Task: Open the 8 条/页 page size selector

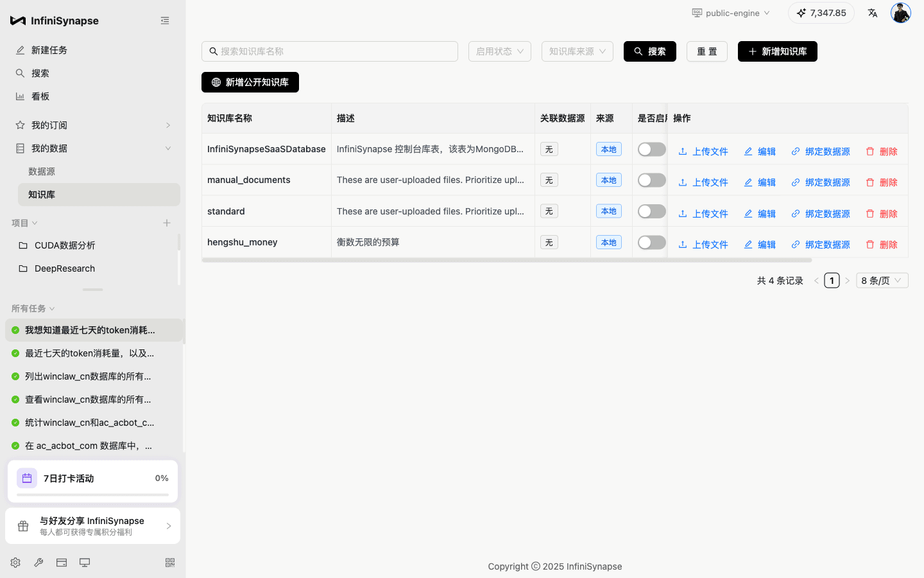Action: (882, 281)
